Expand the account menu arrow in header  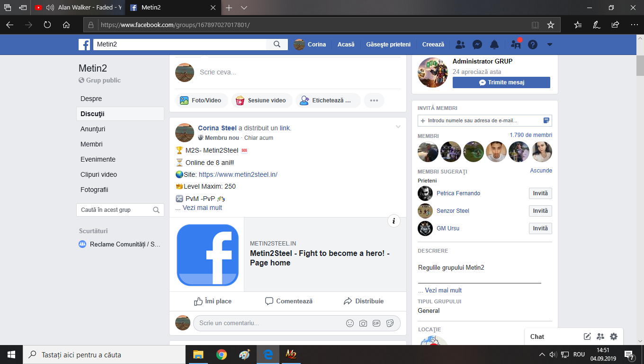click(x=550, y=45)
